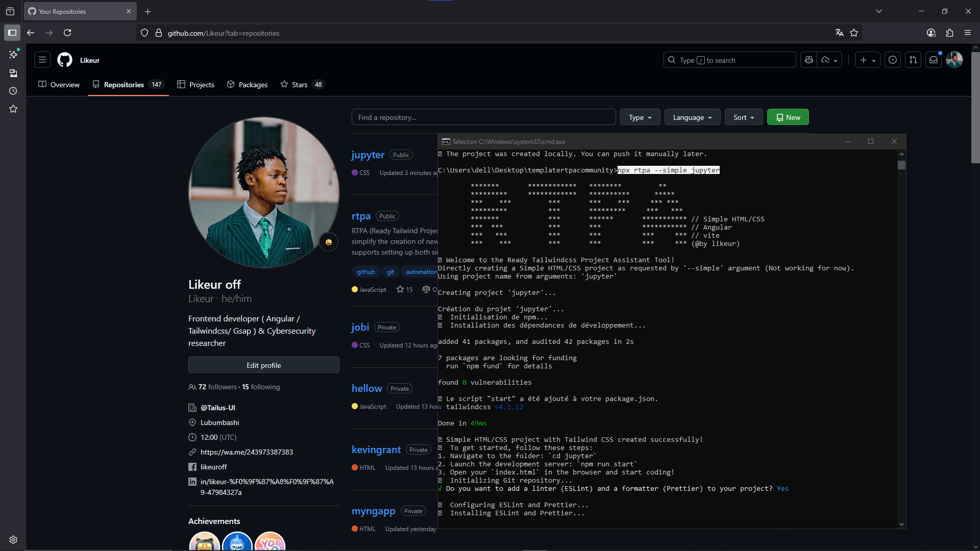This screenshot has width=980, height=551.
Task: Click the Find a repository search field
Action: (483, 117)
